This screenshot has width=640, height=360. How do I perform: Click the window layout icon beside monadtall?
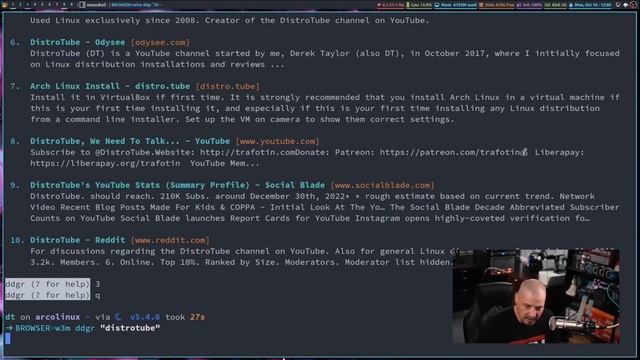[x=82, y=5]
